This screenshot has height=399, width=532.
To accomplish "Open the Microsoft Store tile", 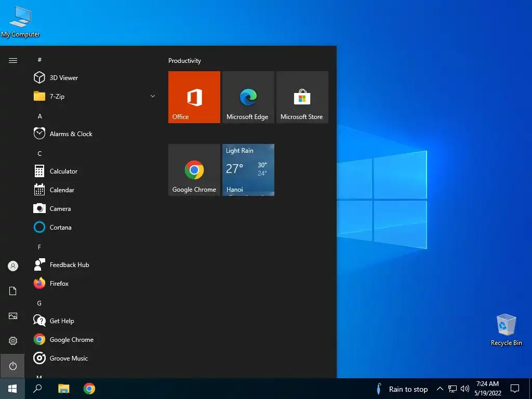I will coord(302,97).
